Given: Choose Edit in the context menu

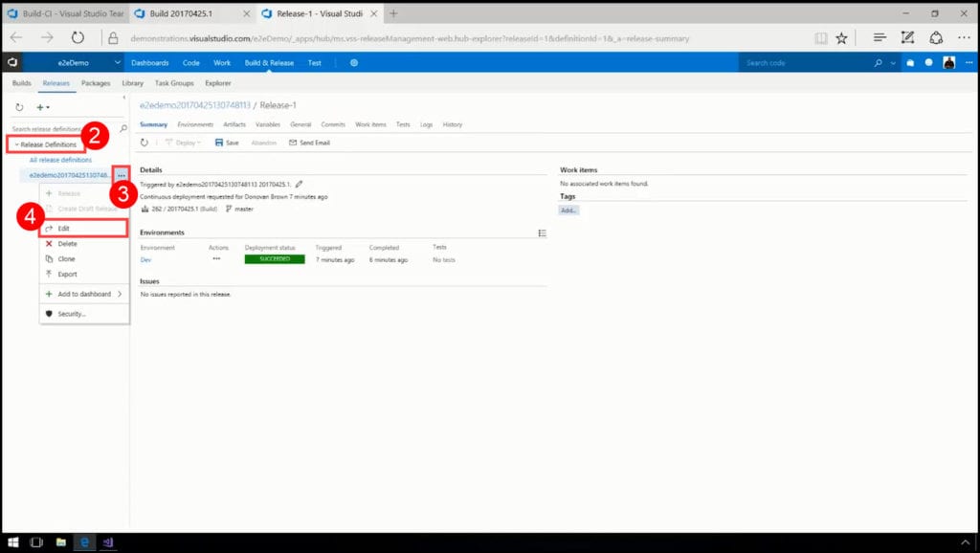Looking at the screenshot, I should click(84, 229).
